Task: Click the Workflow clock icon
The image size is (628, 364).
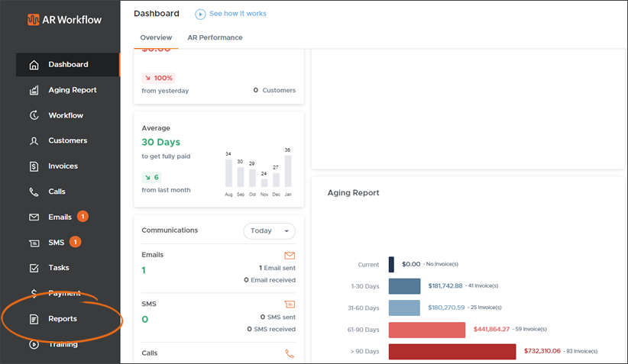Action: (34, 115)
